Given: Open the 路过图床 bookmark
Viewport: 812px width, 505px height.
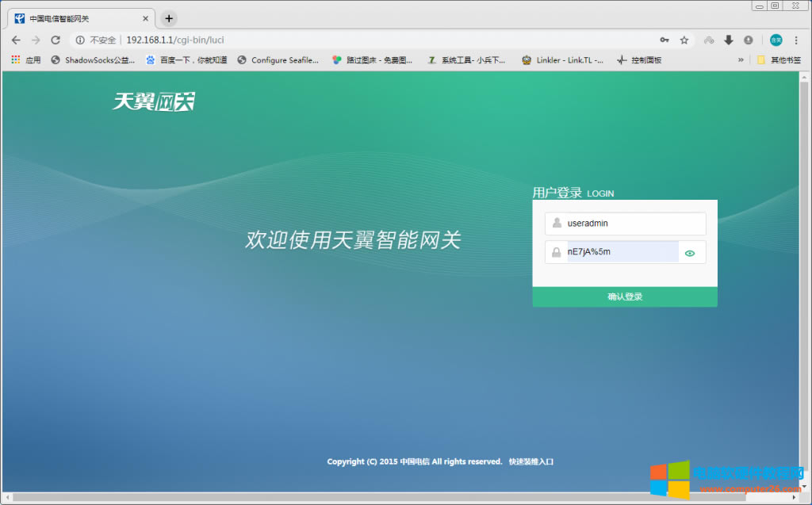Looking at the screenshot, I should (373, 60).
